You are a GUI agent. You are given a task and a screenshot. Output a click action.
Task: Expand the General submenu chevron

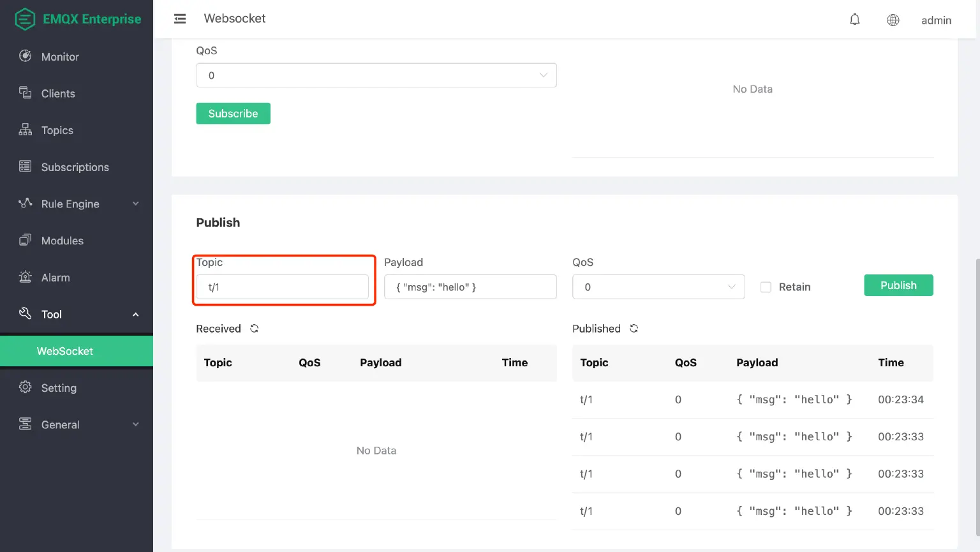click(x=135, y=424)
